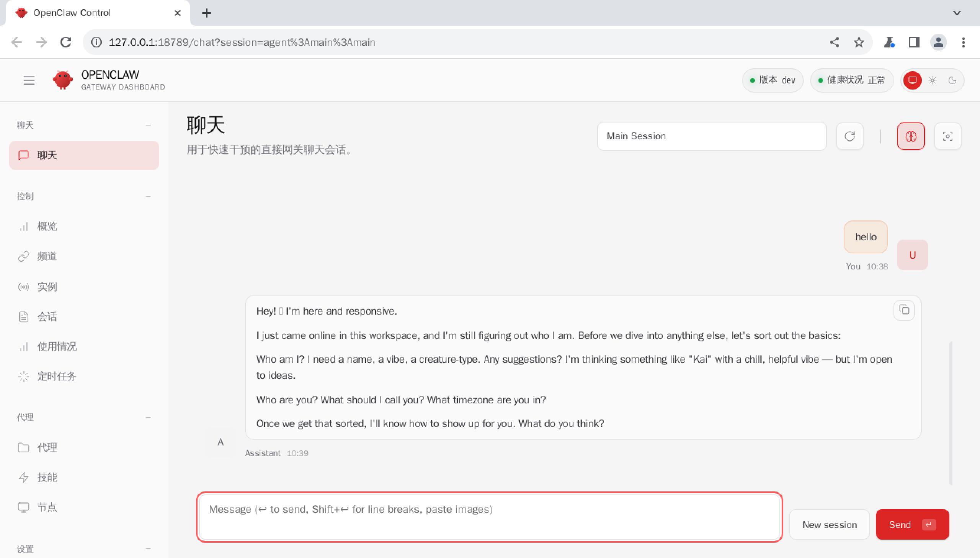Screen dimensions: 980x558
Task: Select the OpenClaw Control tab
Action: 98,13
